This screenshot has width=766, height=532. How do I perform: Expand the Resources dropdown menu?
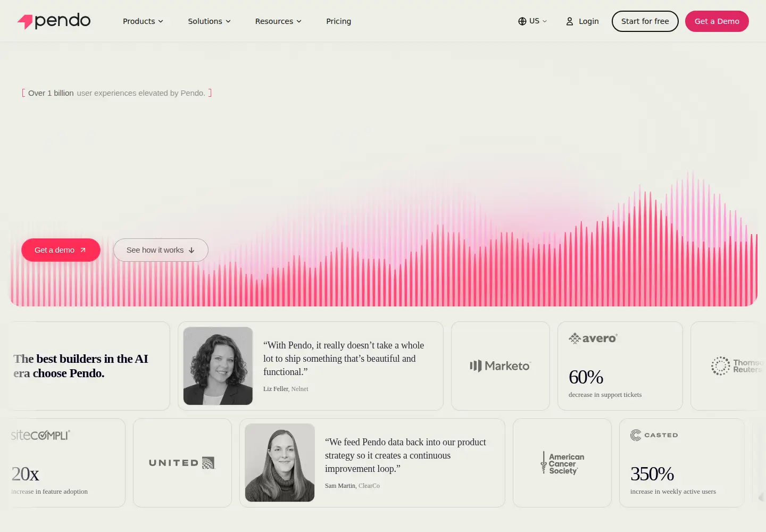[x=278, y=21]
